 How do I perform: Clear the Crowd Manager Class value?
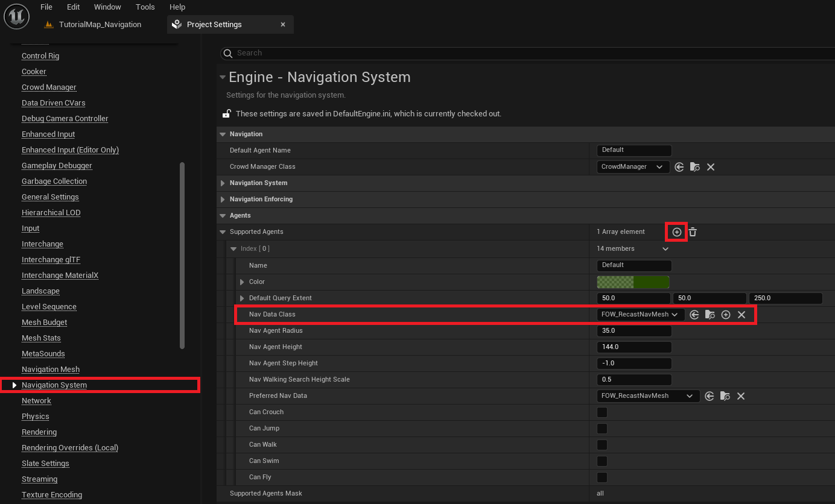pos(711,167)
